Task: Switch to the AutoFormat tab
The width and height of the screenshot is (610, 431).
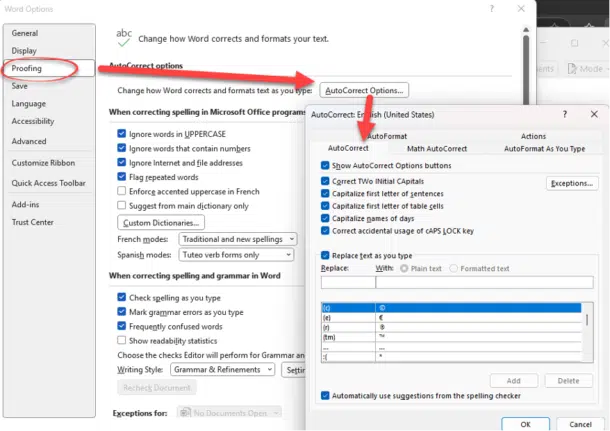Action: coord(387,136)
